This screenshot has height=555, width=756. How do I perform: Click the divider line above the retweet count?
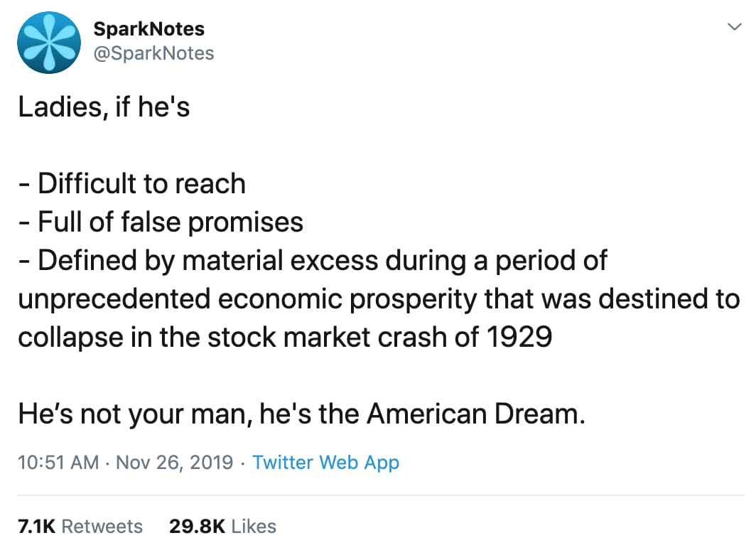378,495
